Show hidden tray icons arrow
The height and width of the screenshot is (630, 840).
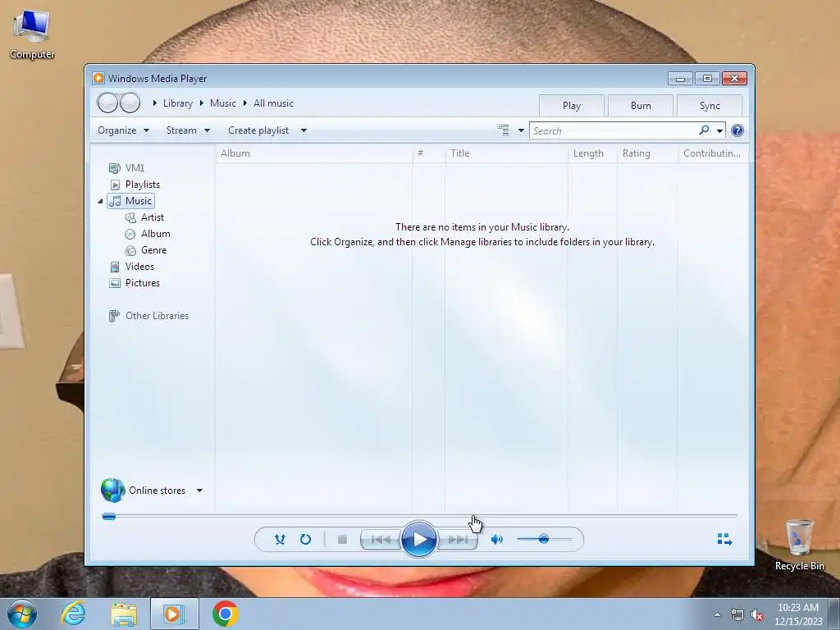point(717,614)
